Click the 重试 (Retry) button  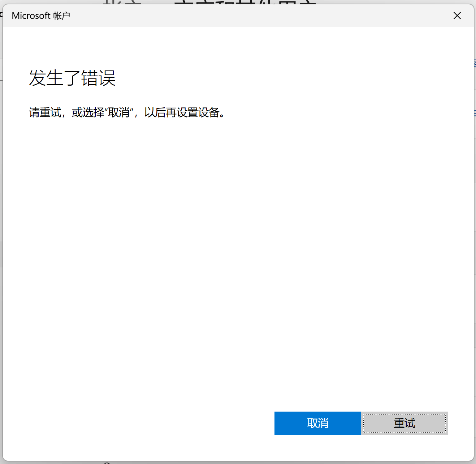point(404,423)
